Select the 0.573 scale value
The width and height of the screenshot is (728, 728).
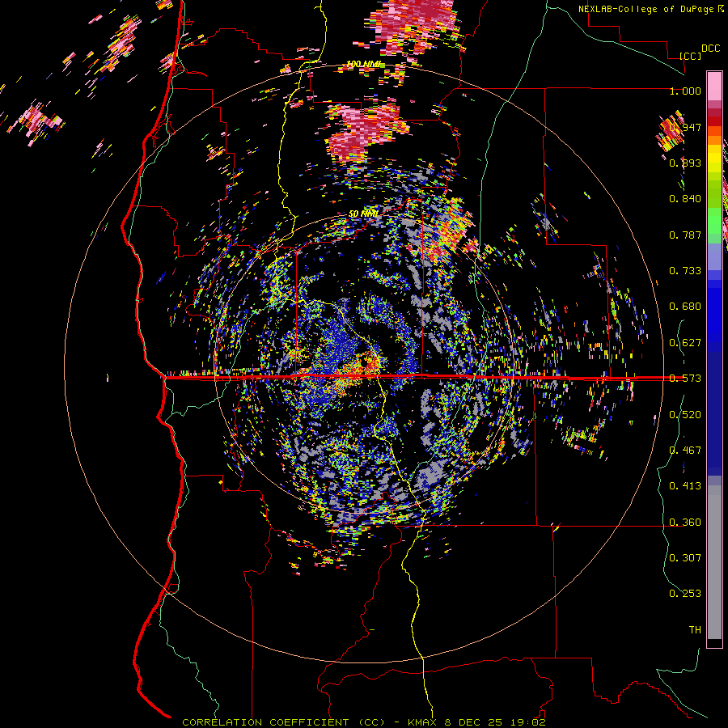click(x=685, y=379)
